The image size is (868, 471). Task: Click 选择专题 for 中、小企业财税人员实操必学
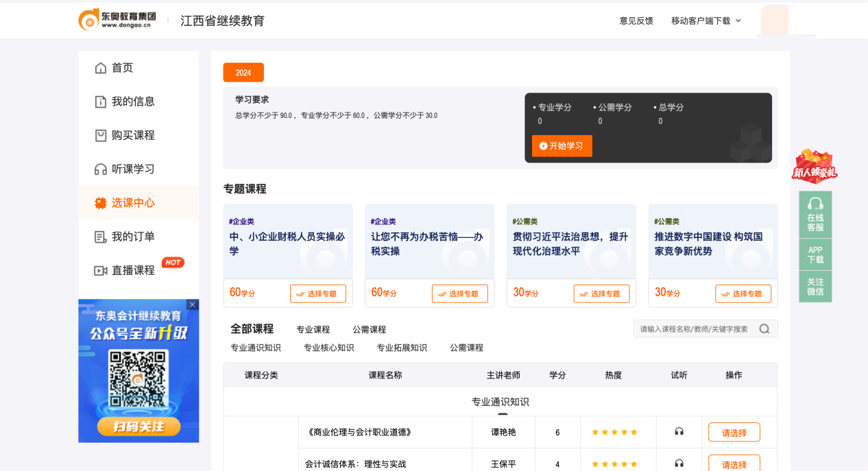(317, 294)
